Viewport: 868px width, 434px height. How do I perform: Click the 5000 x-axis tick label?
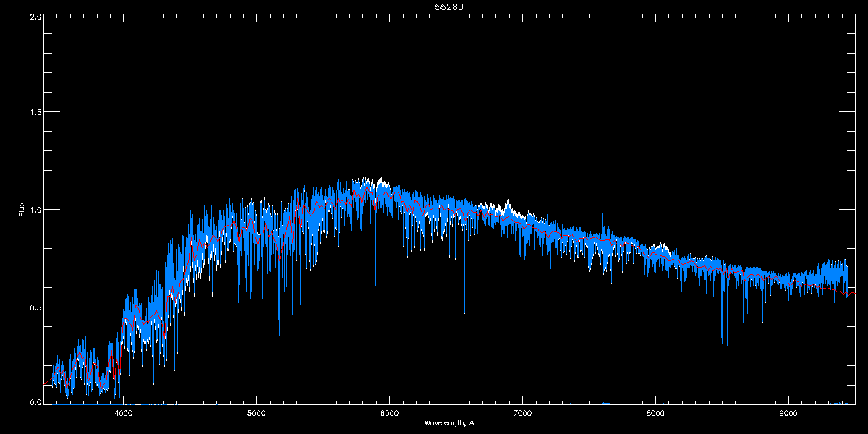(256, 413)
